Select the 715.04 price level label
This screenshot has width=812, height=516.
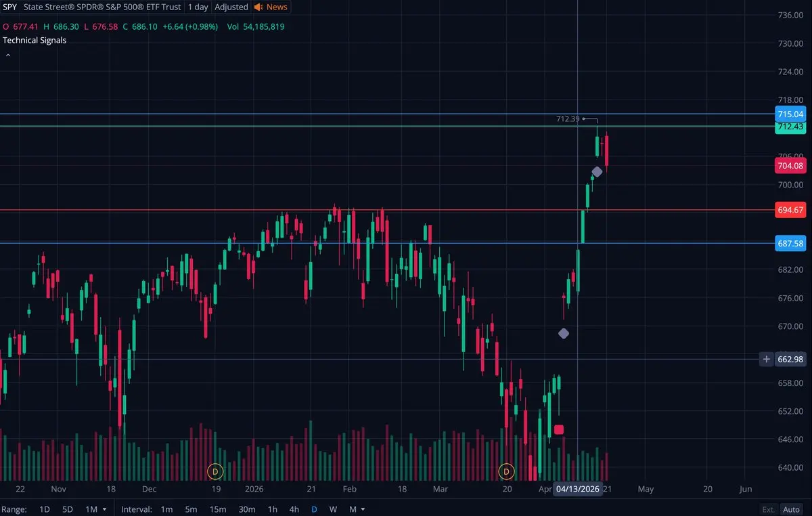click(x=790, y=114)
